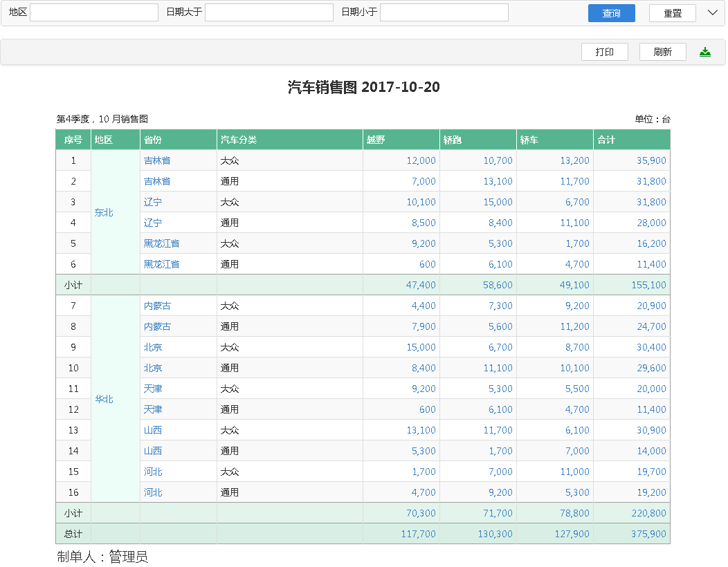The width and height of the screenshot is (728, 567).
Task: Click 吉林省 link in row 1
Action: pyautogui.click(x=157, y=160)
